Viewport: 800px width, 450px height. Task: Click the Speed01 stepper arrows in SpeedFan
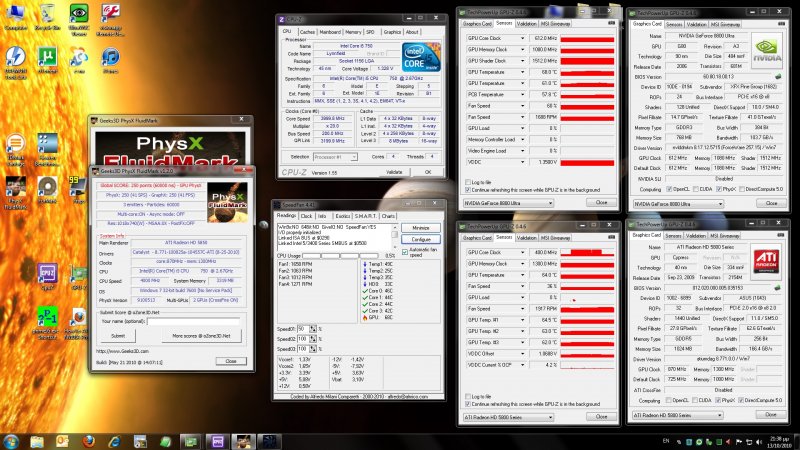point(313,329)
